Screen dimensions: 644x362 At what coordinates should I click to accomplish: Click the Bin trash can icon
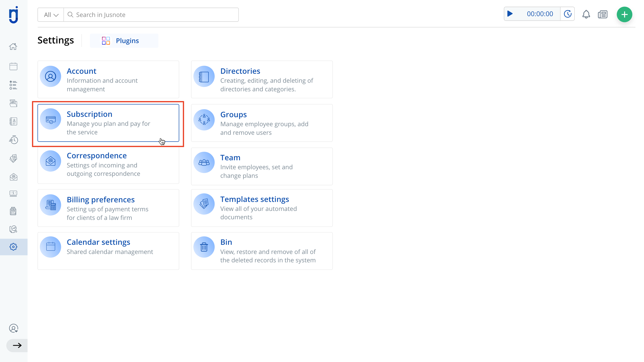click(204, 247)
